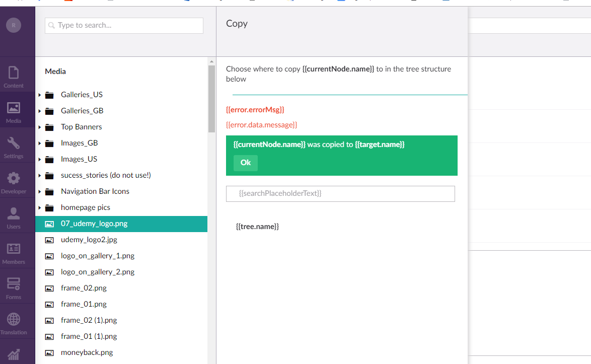Click the folder icon of homepage pics

tap(49, 208)
